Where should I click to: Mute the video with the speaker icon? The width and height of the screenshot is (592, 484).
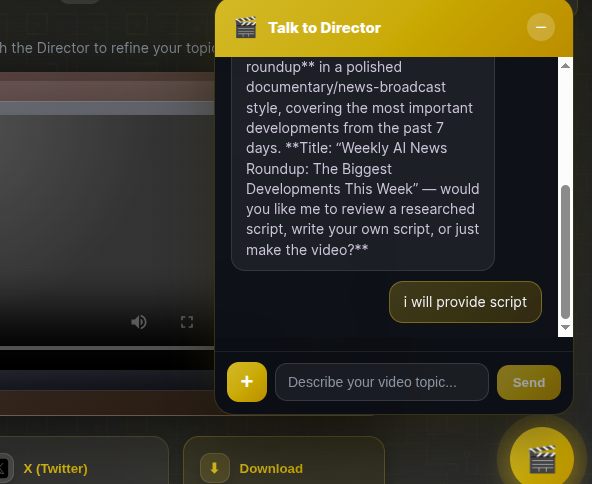pos(139,322)
